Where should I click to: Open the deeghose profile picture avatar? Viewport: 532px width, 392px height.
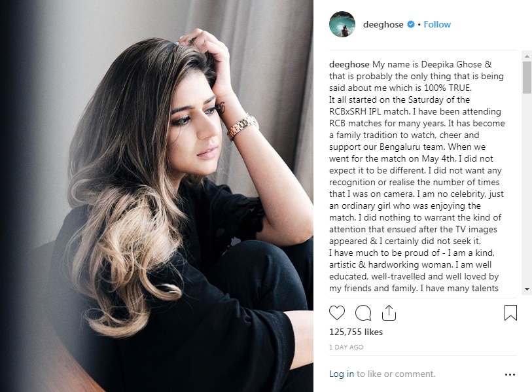pos(342,24)
